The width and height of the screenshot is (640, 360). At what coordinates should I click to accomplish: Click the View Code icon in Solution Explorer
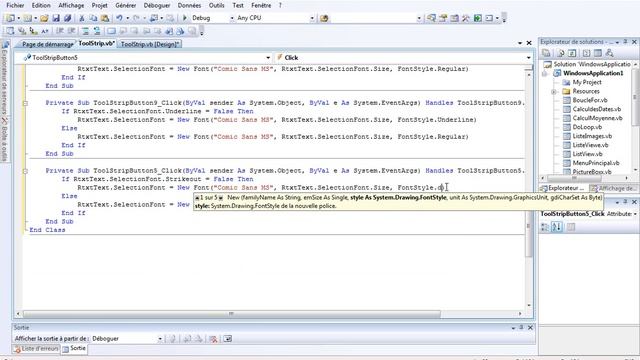587,53
